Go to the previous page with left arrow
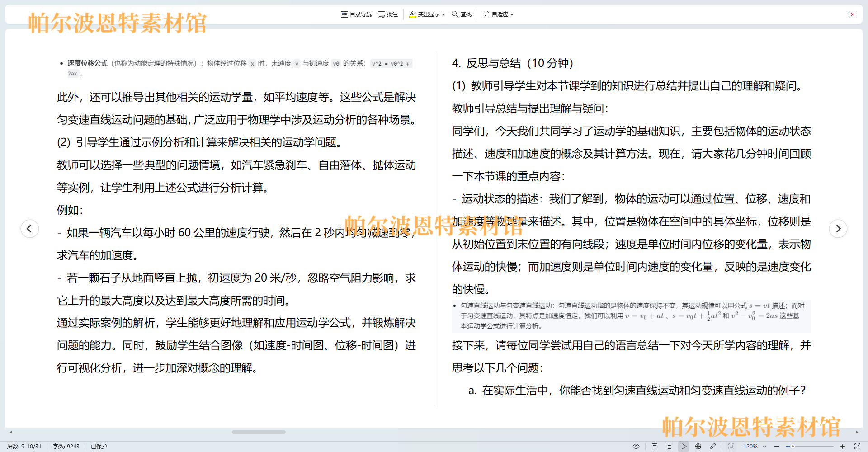Viewport: 868px width, 452px height. pyautogui.click(x=29, y=228)
